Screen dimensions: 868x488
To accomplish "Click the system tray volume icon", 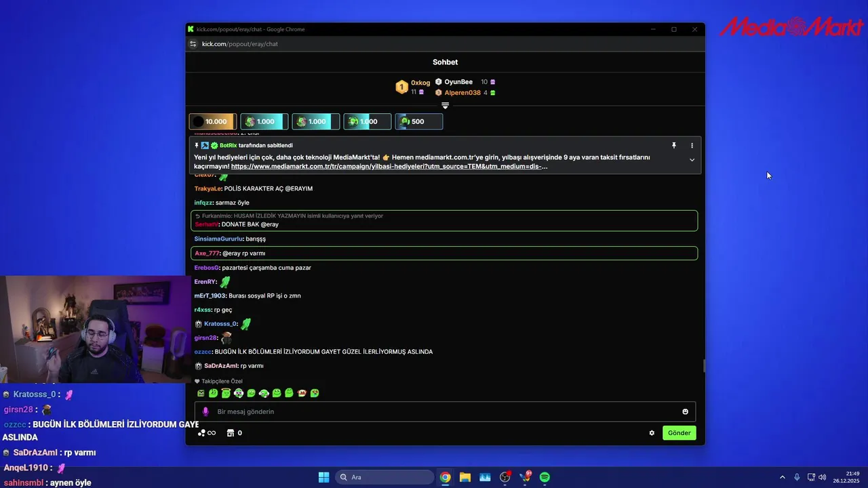I will click(822, 477).
